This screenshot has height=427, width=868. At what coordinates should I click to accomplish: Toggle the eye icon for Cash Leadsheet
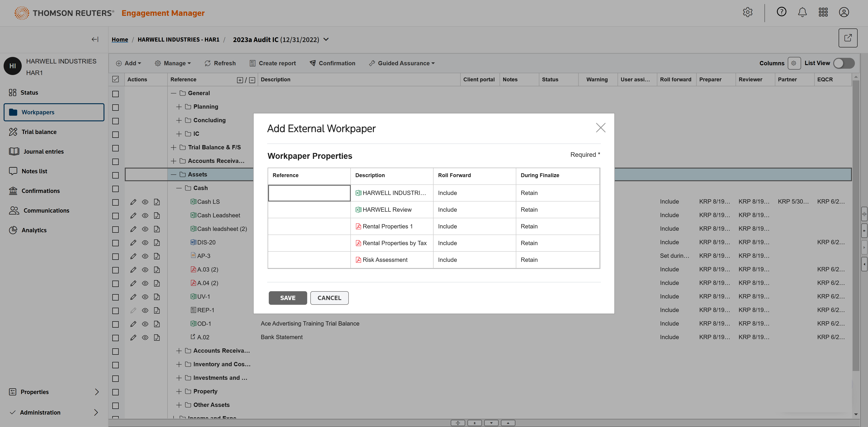coord(145,216)
